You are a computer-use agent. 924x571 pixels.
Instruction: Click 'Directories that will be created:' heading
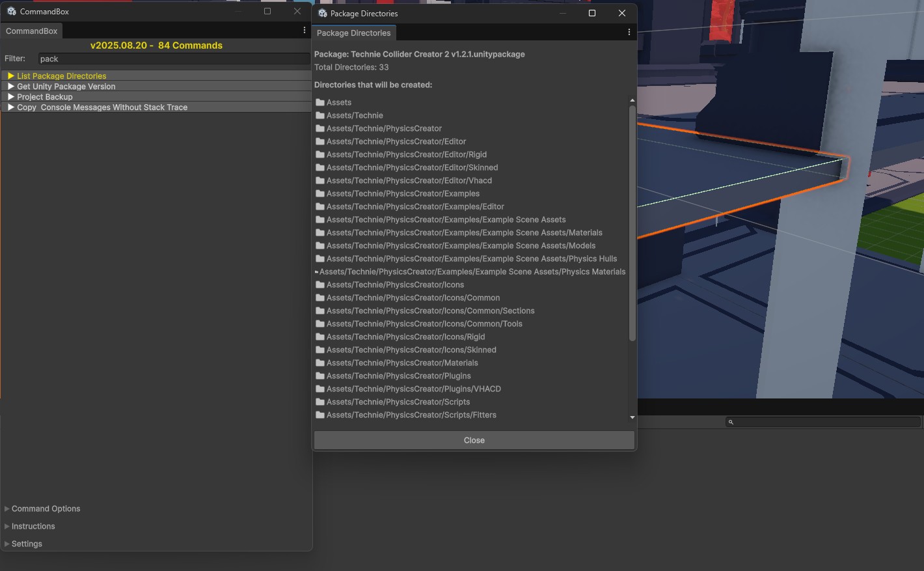[373, 85]
